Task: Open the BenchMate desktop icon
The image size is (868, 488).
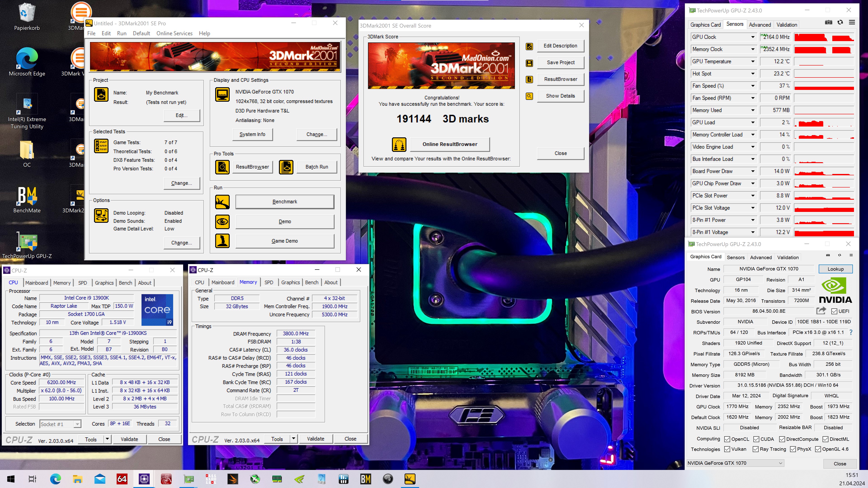Action: click(x=27, y=200)
